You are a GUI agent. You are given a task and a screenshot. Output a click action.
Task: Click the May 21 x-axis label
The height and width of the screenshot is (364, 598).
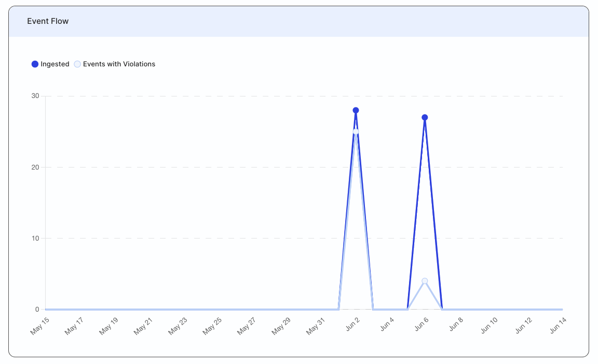coord(143,326)
